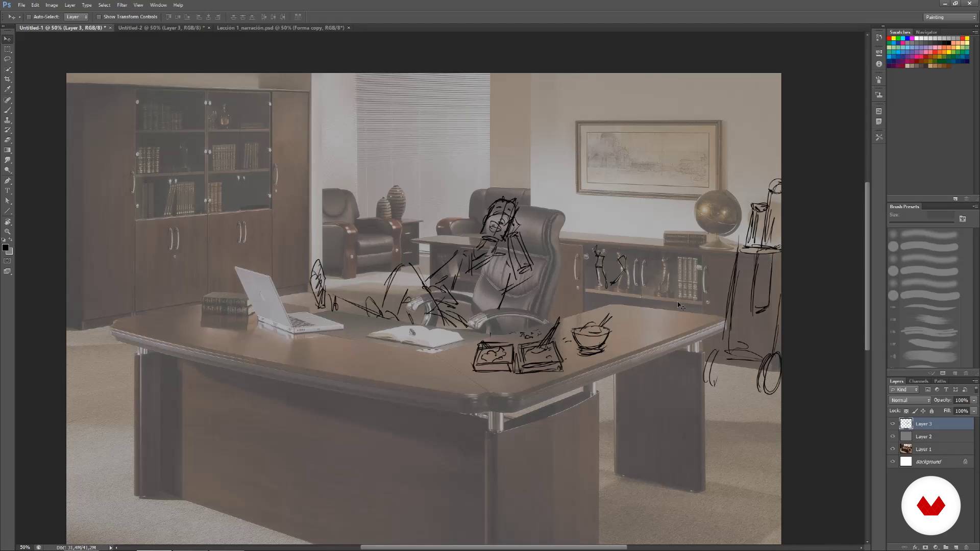This screenshot has width=980, height=551.
Task: Select the Layer 1 thumbnail
Action: (906, 449)
